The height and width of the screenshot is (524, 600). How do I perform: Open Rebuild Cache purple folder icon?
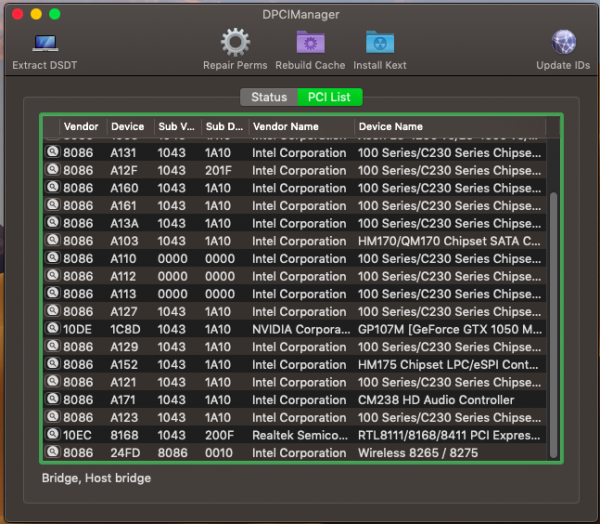[310, 43]
